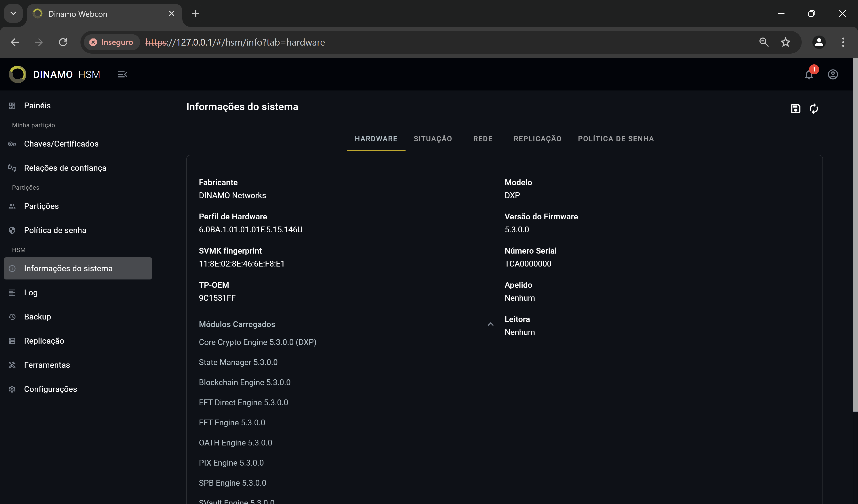The width and height of the screenshot is (858, 504).
Task: Click the gear icon beside Configurações
Action: click(x=12, y=389)
